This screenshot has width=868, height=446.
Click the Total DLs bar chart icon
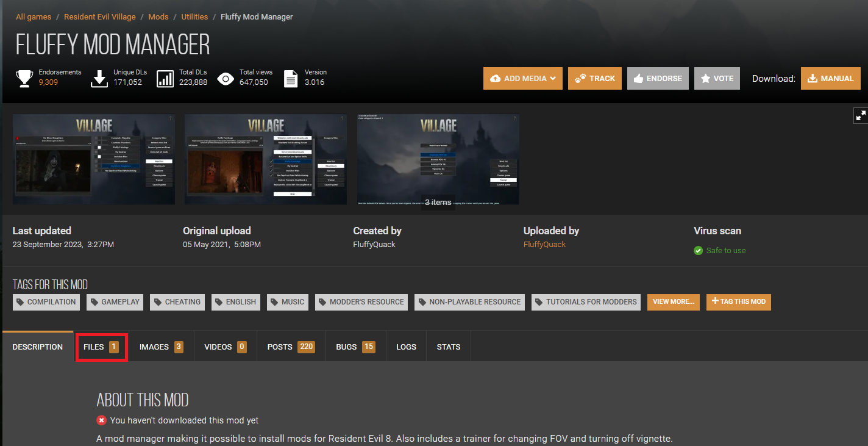(x=165, y=78)
